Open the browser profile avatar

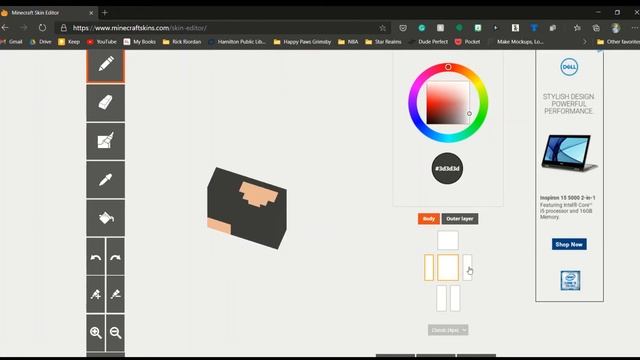point(616,28)
